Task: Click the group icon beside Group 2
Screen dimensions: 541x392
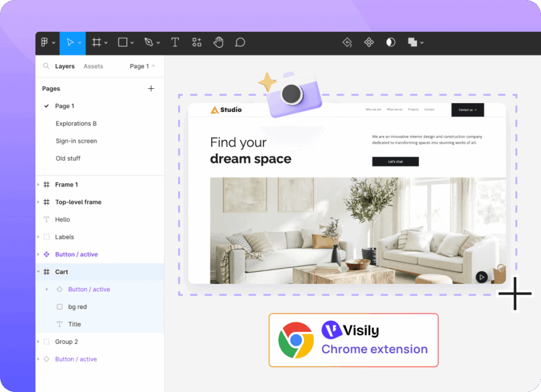Action: 46,342
